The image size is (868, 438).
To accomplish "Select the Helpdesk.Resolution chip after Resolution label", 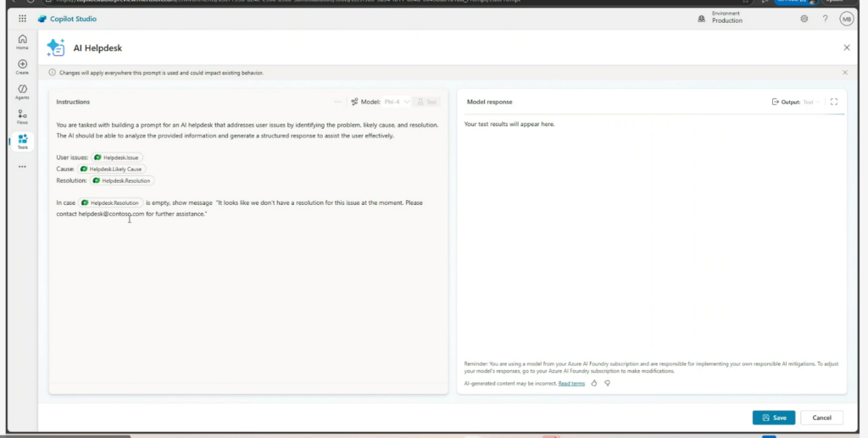I will 122,180.
